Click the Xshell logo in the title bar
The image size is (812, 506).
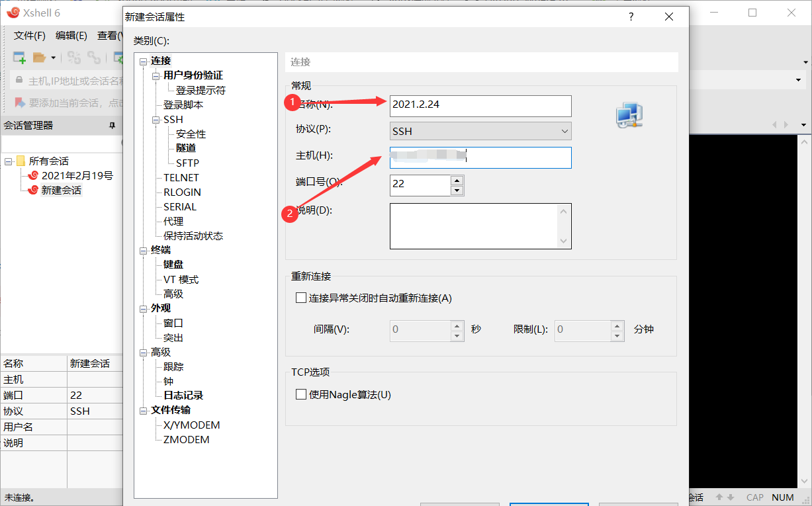[12, 12]
